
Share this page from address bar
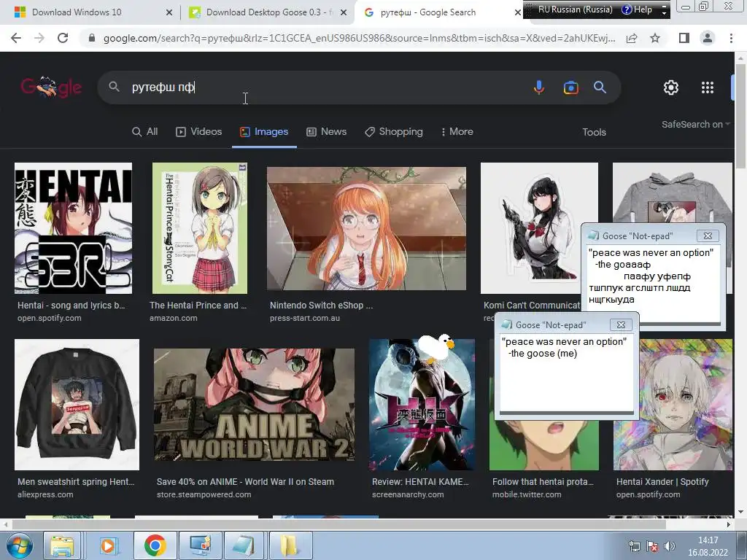pyautogui.click(x=632, y=38)
